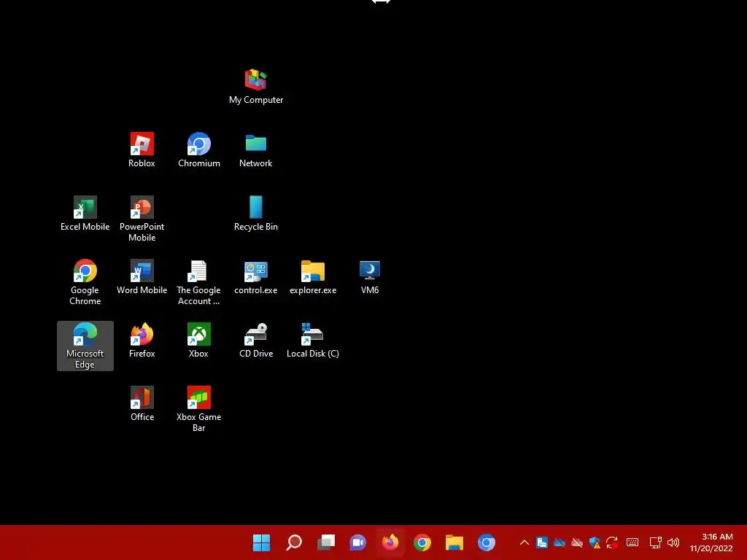Click the PowerPoint Mobile shortcut
The height and width of the screenshot is (560, 747).
[142, 219]
